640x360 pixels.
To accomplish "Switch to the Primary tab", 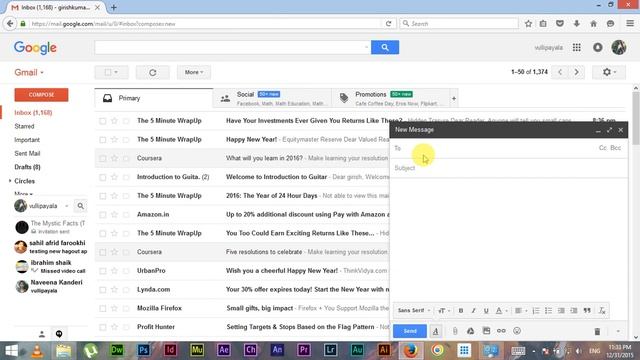I will [154, 98].
